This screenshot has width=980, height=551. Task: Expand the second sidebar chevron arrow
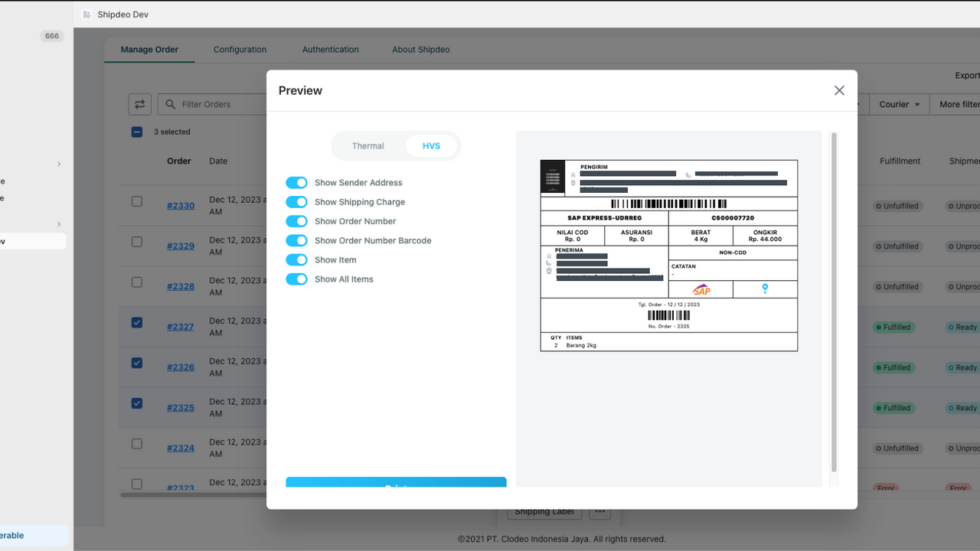59,224
